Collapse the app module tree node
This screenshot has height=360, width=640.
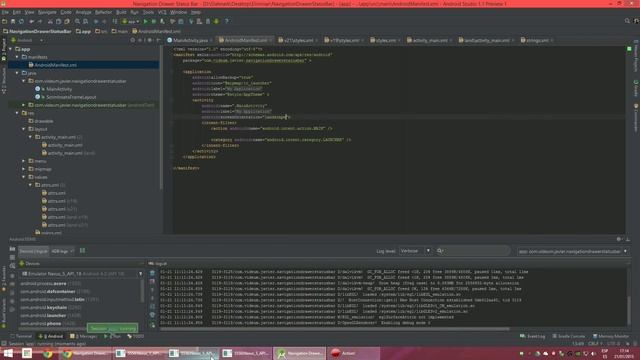11,49
